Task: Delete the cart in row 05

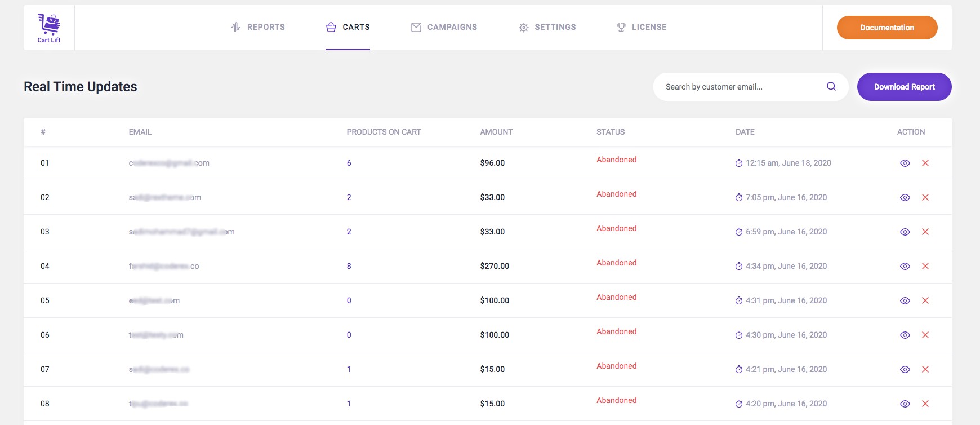Action: coord(925,300)
